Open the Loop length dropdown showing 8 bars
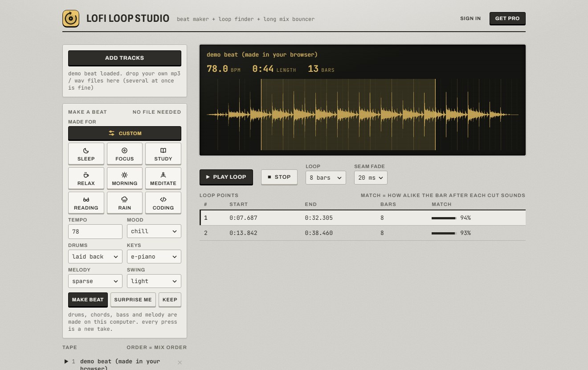 (x=326, y=177)
